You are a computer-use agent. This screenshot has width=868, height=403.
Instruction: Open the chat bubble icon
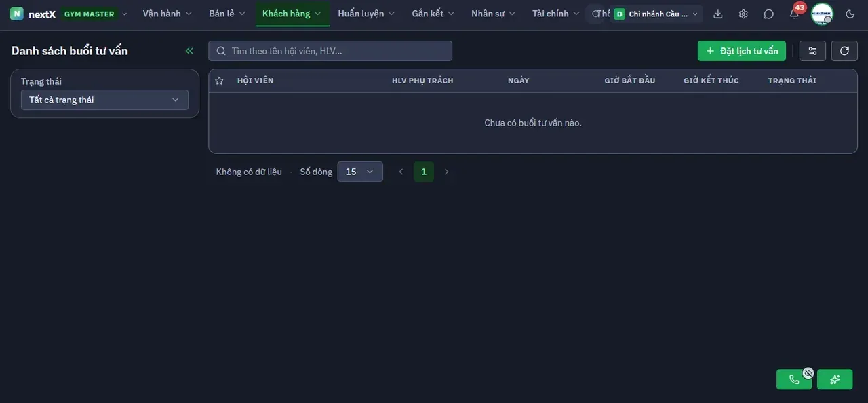(768, 14)
